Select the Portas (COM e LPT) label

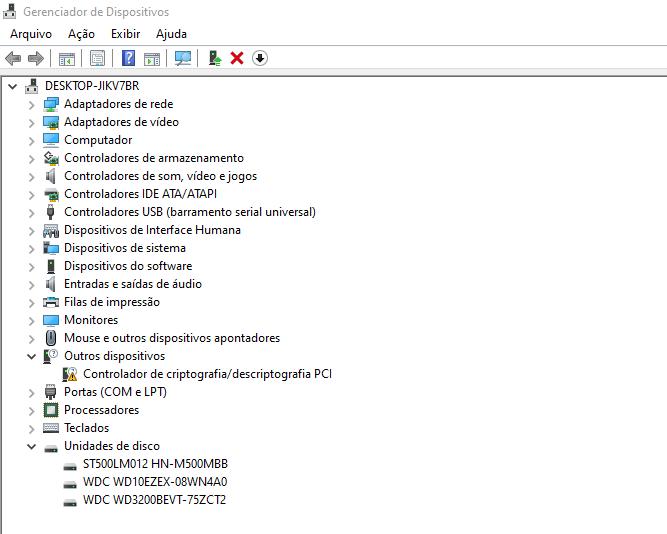[115, 392]
